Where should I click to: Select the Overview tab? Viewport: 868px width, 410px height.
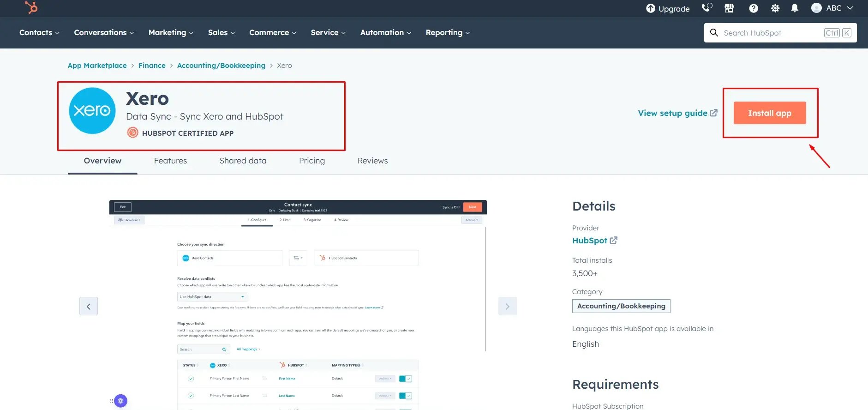point(102,161)
